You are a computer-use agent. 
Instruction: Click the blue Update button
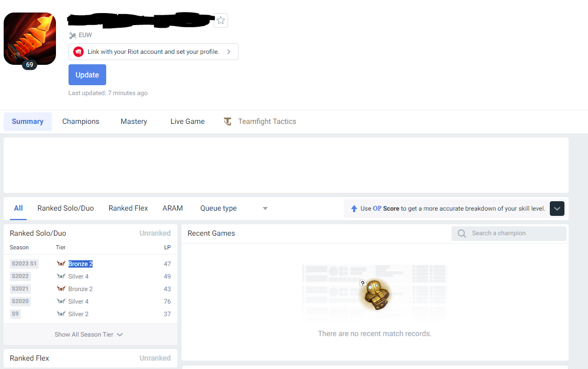pyautogui.click(x=87, y=75)
